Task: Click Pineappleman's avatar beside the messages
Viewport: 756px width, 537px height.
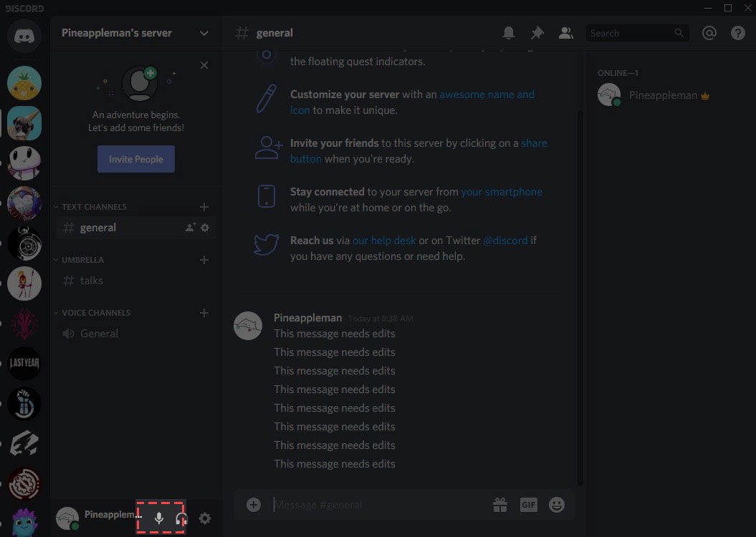Action: (248, 326)
